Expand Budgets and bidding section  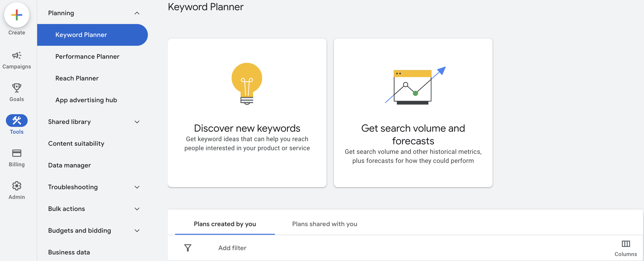(137, 231)
